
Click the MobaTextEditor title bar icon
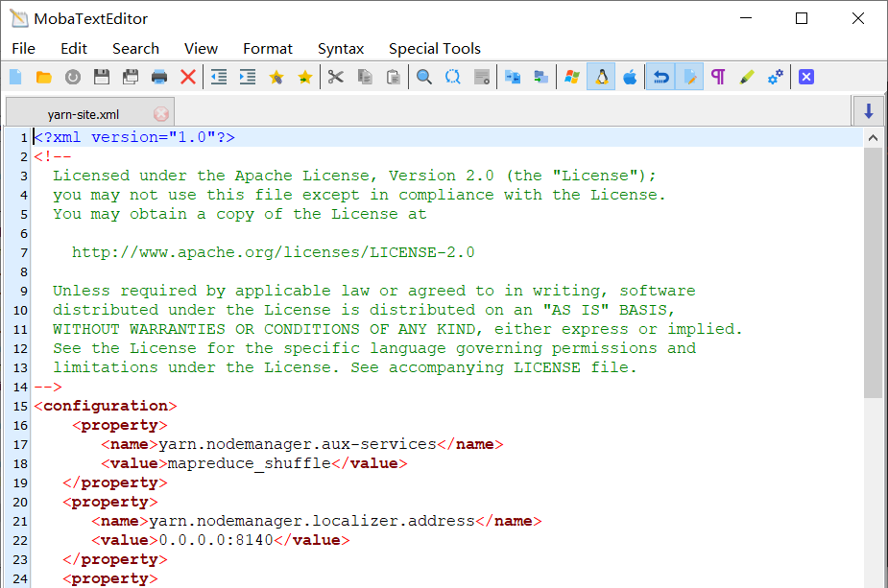pos(18,18)
